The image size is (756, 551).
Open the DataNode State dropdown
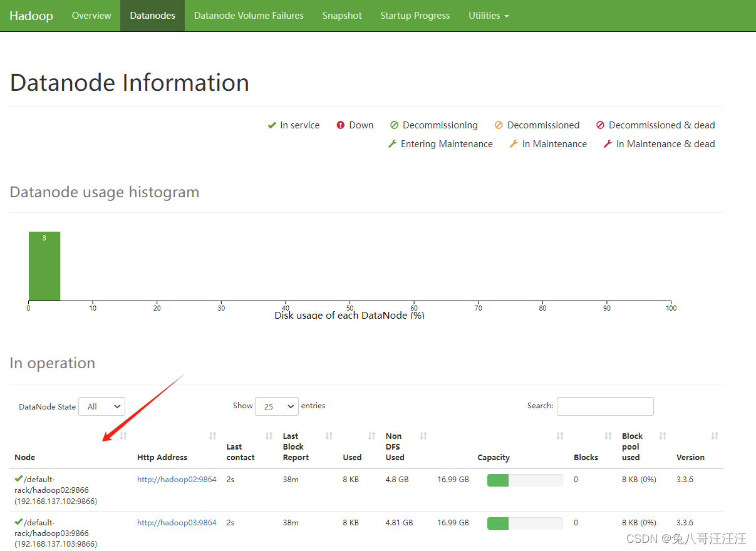pyautogui.click(x=103, y=406)
